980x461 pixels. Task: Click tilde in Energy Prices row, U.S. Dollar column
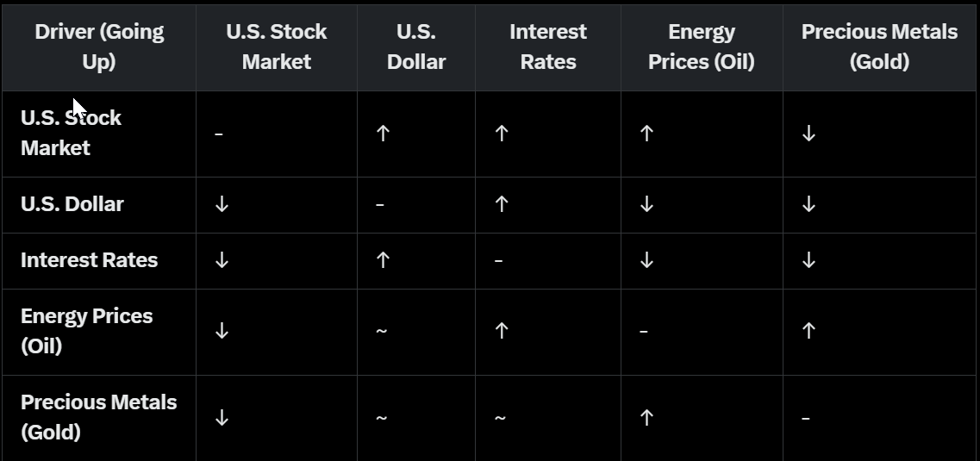[381, 331]
